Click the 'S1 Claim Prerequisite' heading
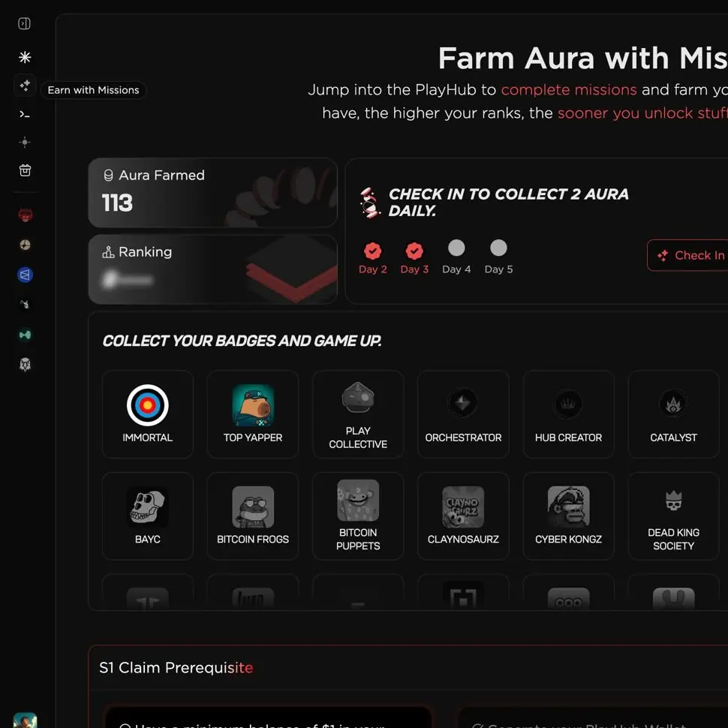 click(x=176, y=667)
